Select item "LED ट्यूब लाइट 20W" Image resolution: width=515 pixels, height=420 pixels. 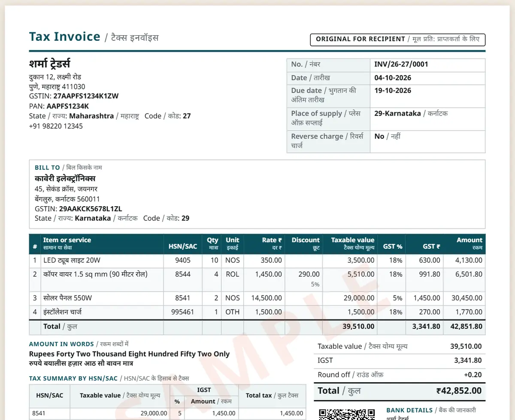click(72, 260)
